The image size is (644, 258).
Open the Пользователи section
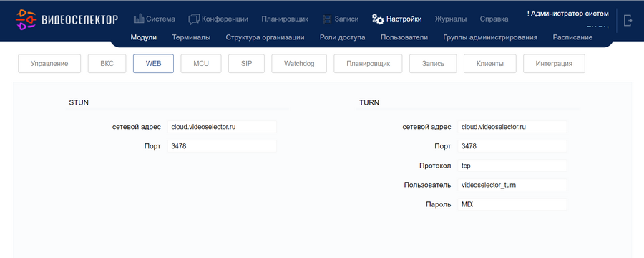pyautogui.click(x=404, y=37)
